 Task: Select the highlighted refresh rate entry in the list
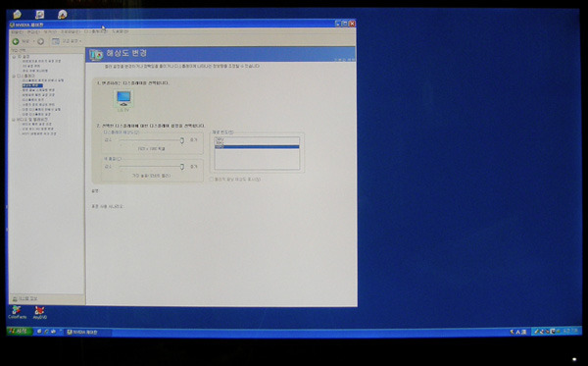point(257,147)
